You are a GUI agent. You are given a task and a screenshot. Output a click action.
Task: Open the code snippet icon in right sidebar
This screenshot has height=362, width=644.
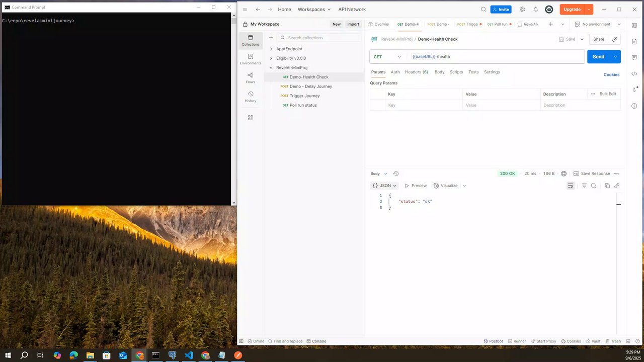(634, 74)
